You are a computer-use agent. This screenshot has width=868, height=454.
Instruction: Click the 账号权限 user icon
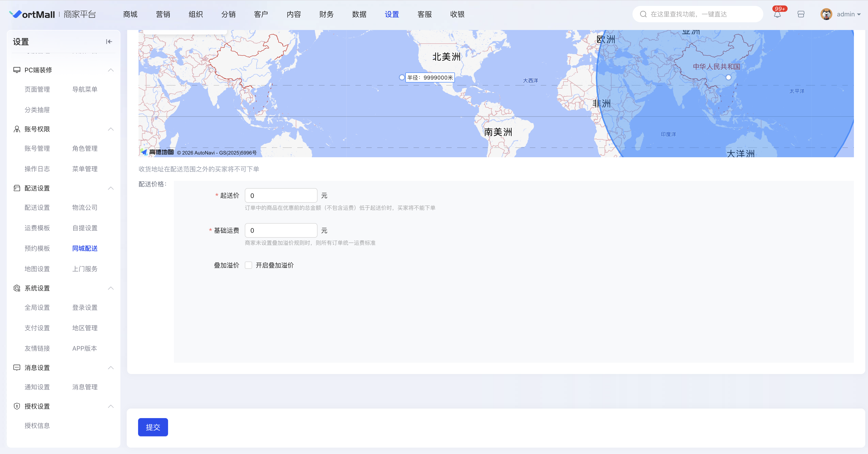point(17,129)
